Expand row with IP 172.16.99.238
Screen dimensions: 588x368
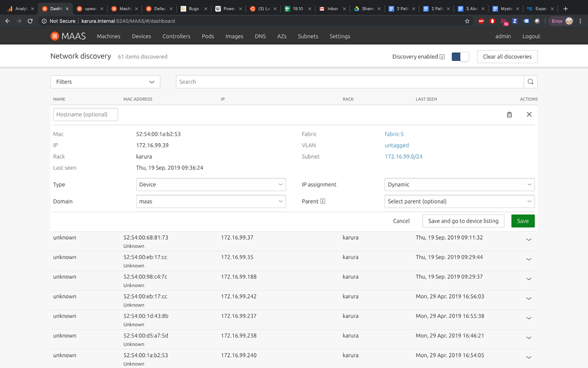click(x=529, y=338)
